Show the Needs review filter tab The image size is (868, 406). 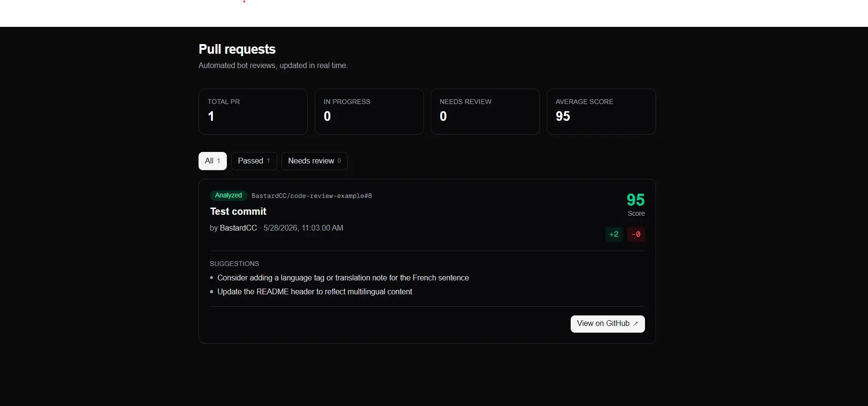point(315,161)
